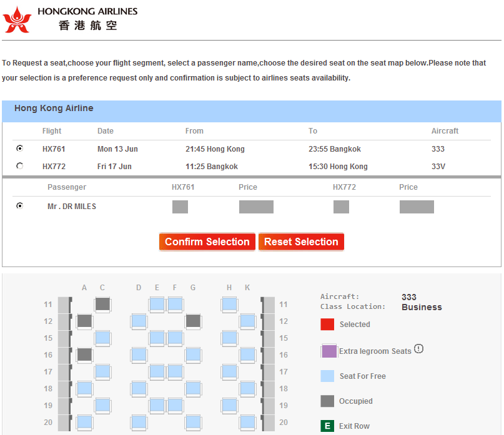
Task: Click the Hong Kong Airlines logo
Action: coord(17,19)
